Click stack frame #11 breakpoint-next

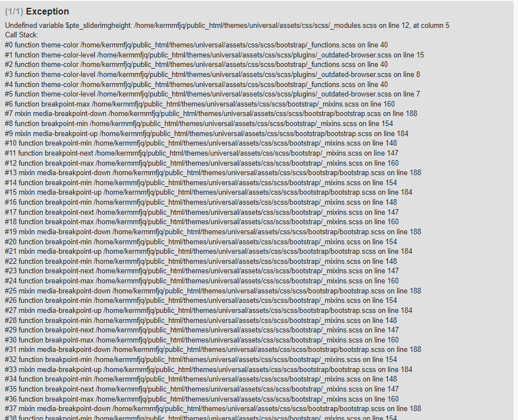[x=202, y=153]
